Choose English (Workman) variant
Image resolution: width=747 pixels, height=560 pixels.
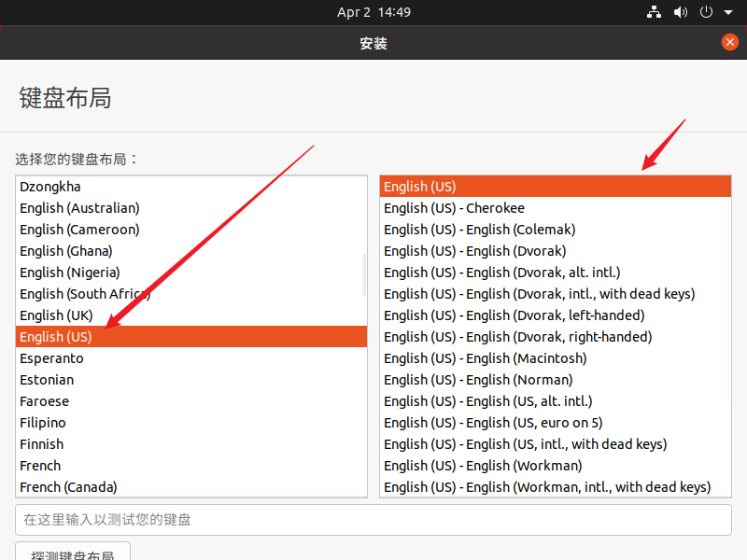pos(556,465)
